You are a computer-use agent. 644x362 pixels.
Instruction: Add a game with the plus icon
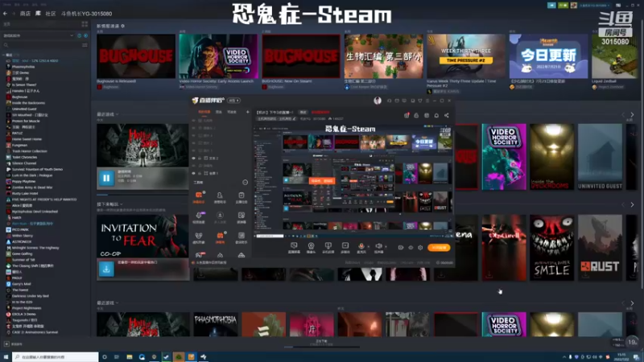click(6, 344)
